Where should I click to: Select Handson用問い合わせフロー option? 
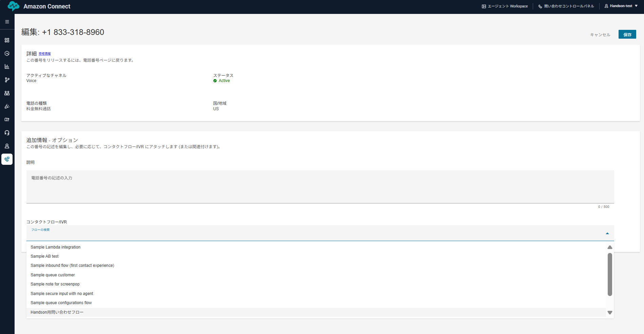316,312
